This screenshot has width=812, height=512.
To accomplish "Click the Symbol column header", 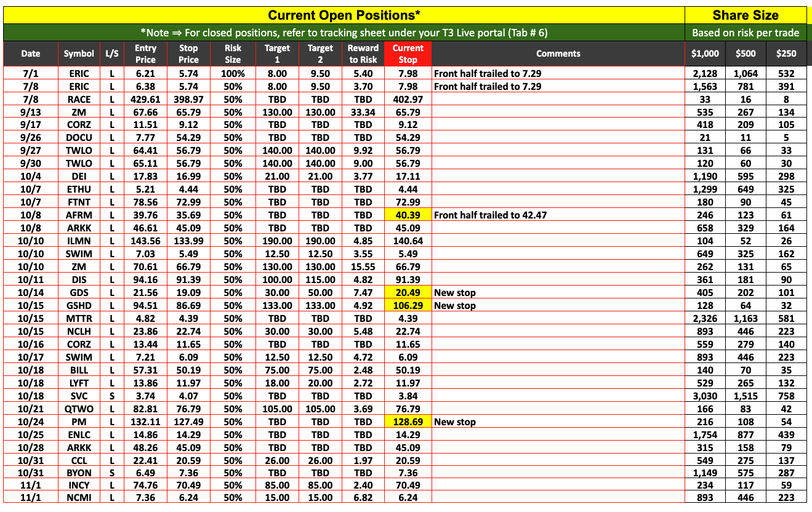I will (x=79, y=54).
